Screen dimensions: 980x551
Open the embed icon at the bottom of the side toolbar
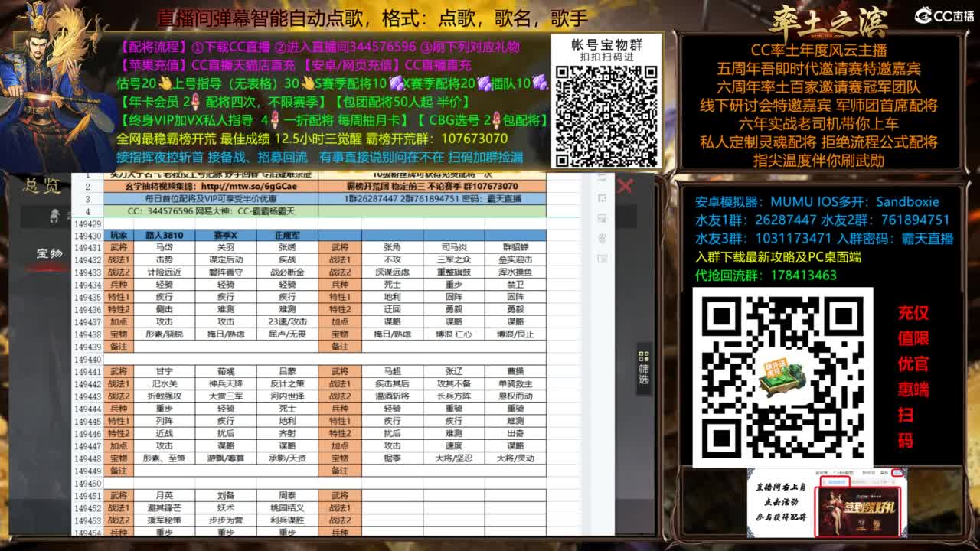click(603, 259)
